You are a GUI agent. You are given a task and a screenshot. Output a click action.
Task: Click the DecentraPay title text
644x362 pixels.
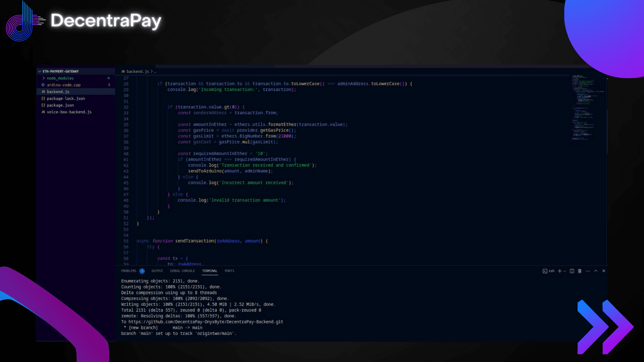click(x=106, y=21)
